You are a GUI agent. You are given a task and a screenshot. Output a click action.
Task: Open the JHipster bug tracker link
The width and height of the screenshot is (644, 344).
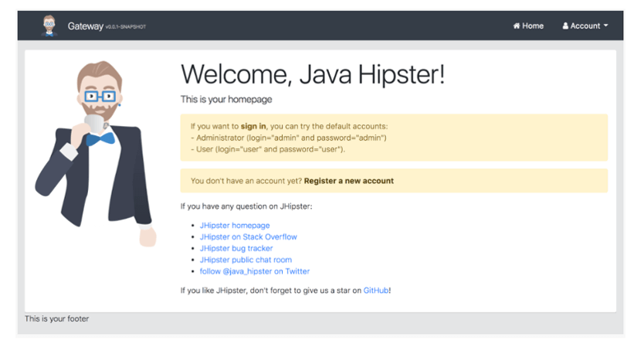click(x=236, y=248)
